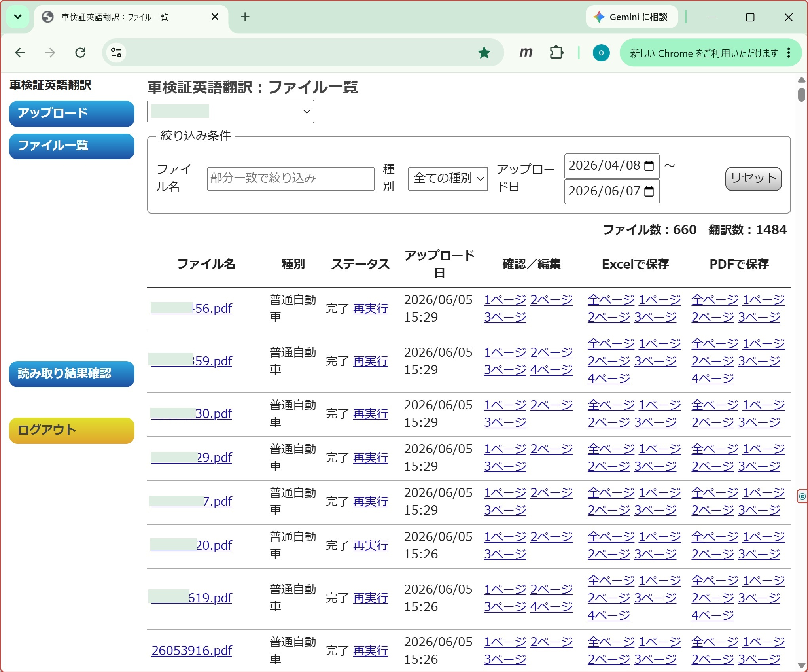Click 再実行 in the 56.pdf row
This screenshot has height=672, width=808.
[x=371, y=309]
